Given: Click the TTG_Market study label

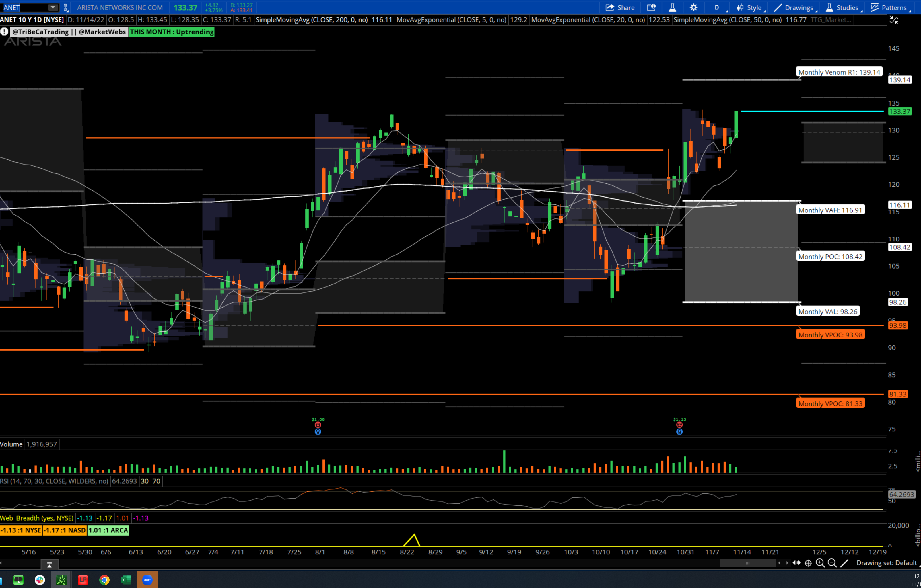Looking at the screenshot, I should [x=831, y=19].
